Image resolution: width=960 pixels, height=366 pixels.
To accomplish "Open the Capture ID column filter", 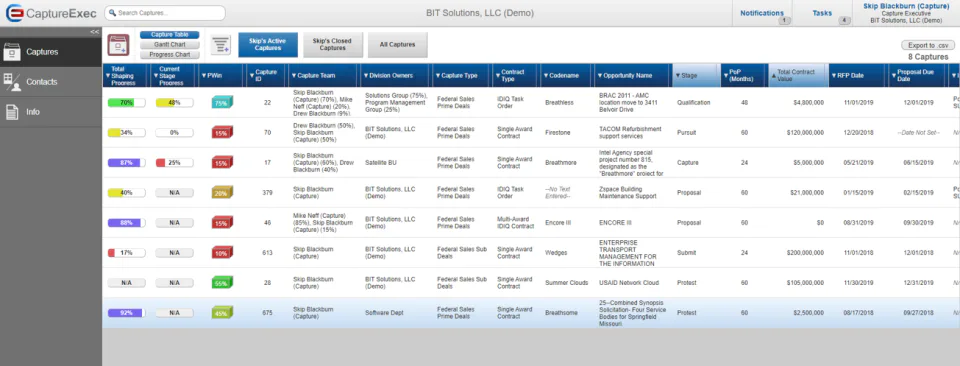I will pyautogui.click(x=252, y=76).
